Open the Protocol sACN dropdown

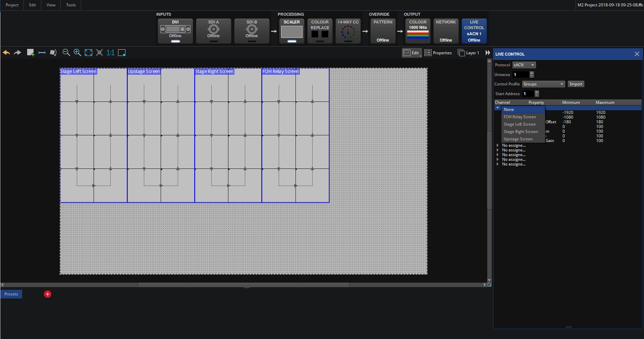click(x=524, y=65)
